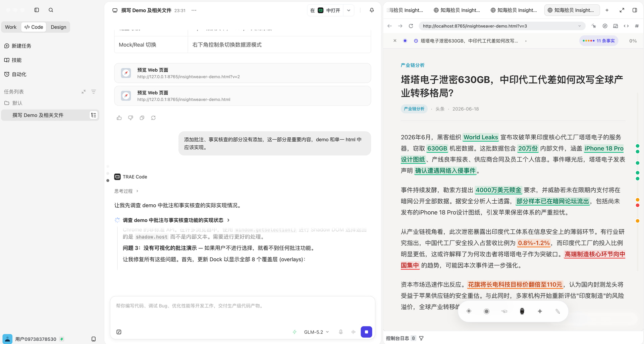The height and width of the screenshot is (344, 644).
Task: Click the pointing hand icon in floating dock
Action: click(x=504, y=311)
